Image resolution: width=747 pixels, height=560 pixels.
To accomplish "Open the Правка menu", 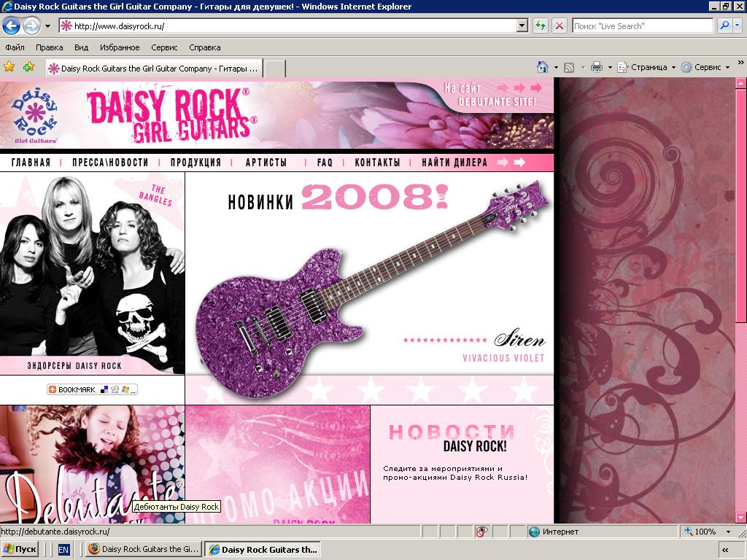I will 49,47.
